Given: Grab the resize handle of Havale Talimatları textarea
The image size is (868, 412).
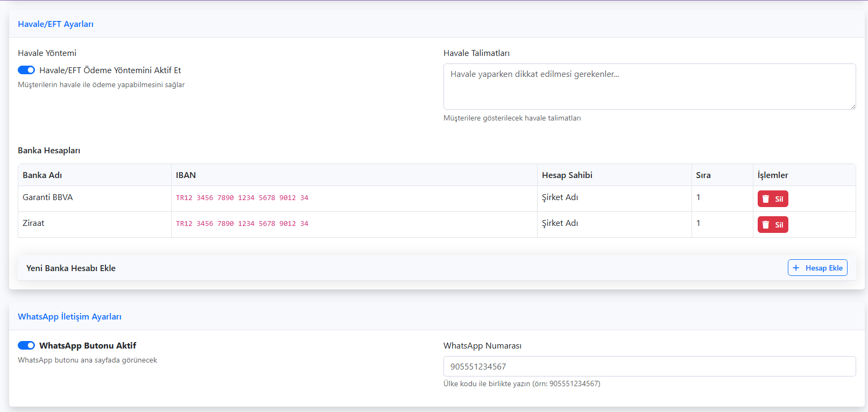Looking at the screenshot, I should (852, 106).
